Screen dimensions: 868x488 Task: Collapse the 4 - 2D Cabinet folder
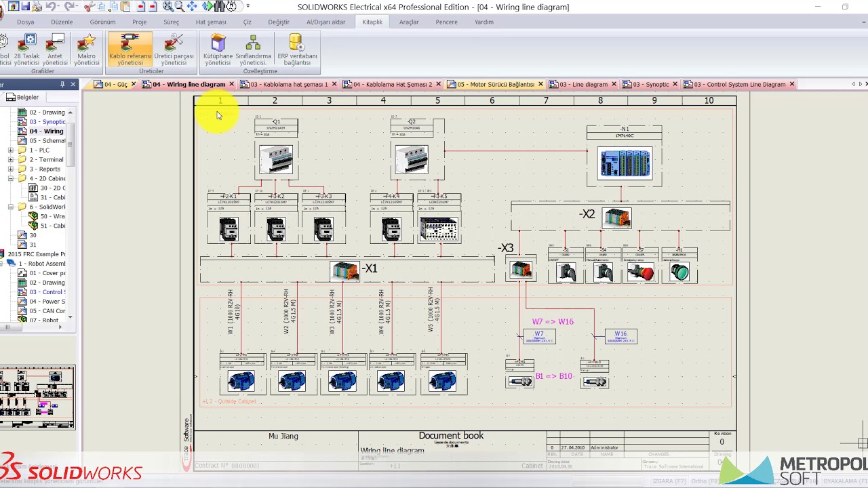(11, 179)
